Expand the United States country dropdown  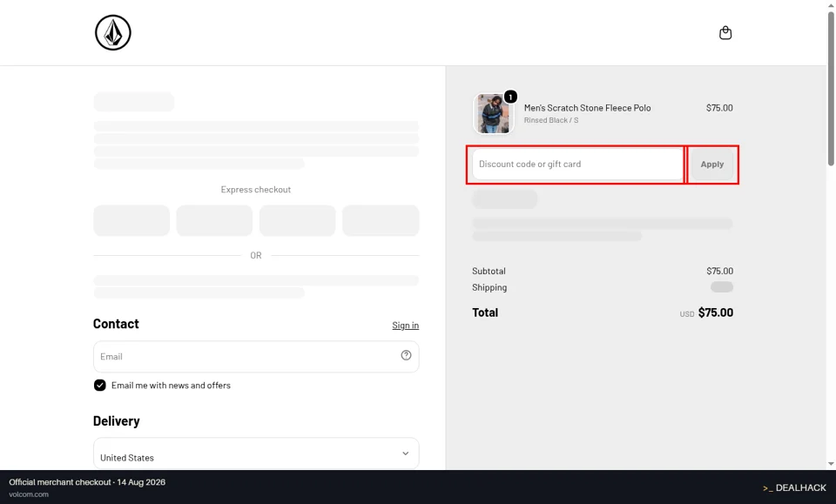tap(256, 454)
